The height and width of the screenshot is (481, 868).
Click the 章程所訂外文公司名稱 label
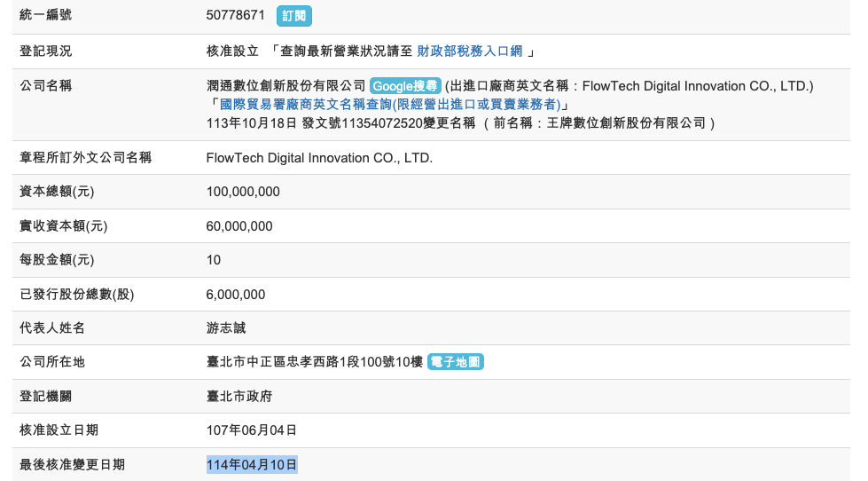(x=85, y=158)
